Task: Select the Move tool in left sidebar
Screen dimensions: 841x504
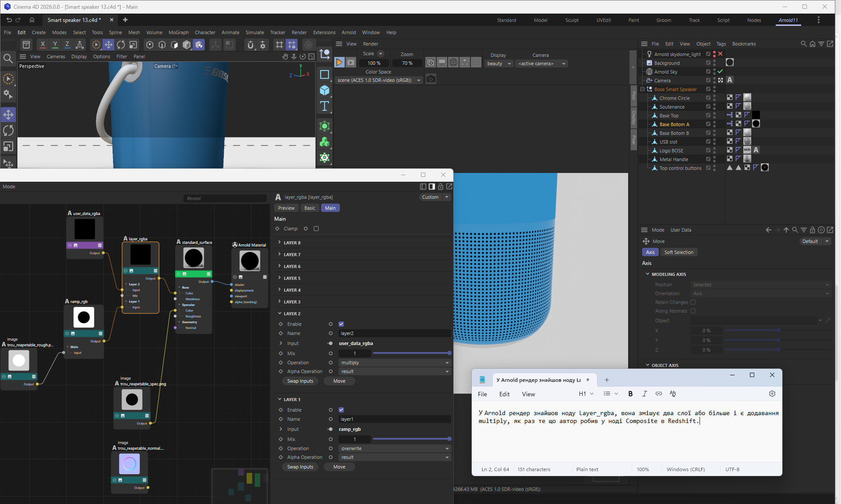Action: (8, 115)
